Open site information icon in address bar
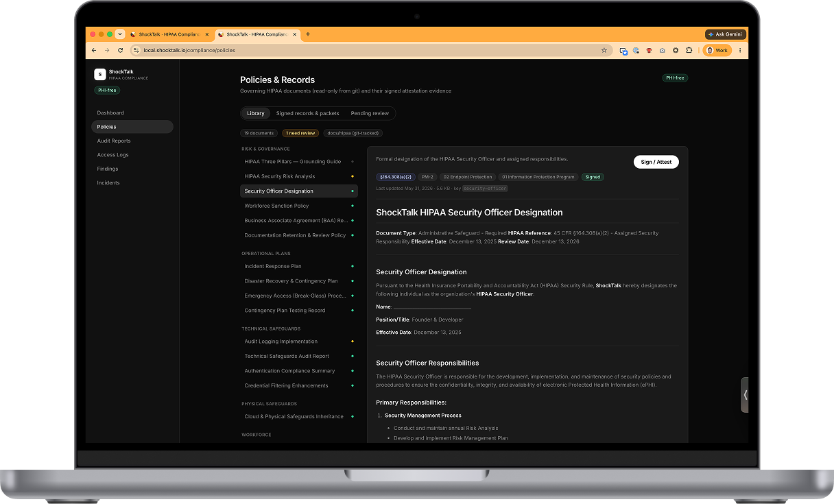 pos(136,50)
